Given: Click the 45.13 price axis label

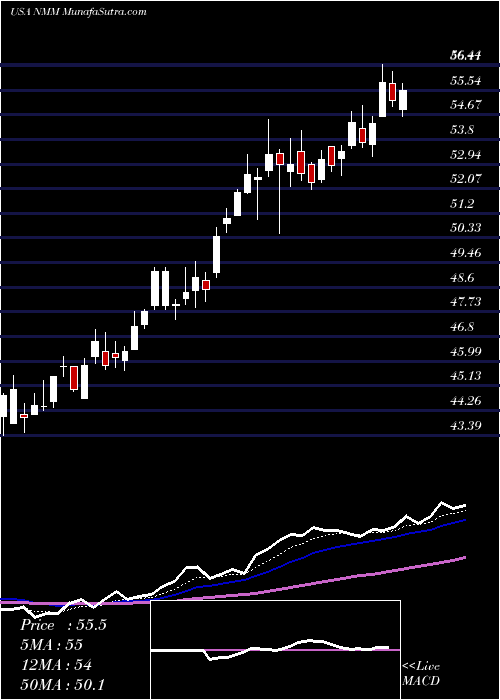Looking at the screenshot, I should point(466,376).
